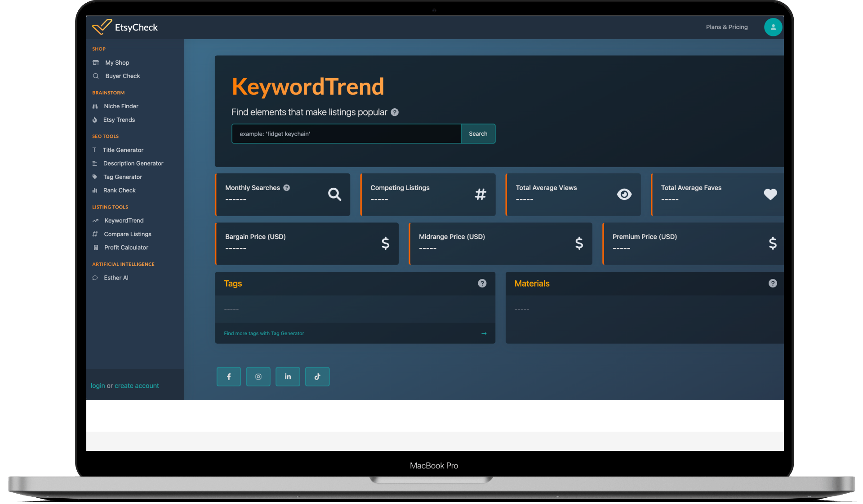Click the Monthly Searches help icon
This screenshot has width=863, height=504.
pos(286,188)
